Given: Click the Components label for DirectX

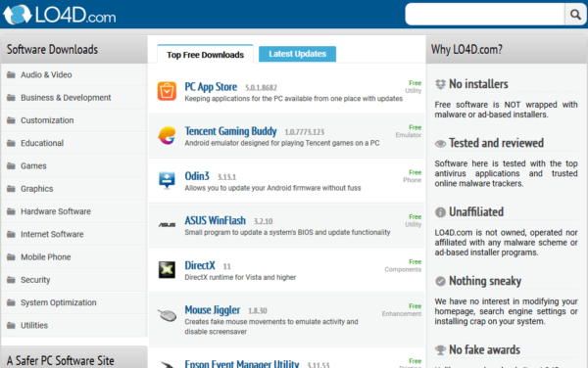Looking at the screenshot, I should point(403,269).
